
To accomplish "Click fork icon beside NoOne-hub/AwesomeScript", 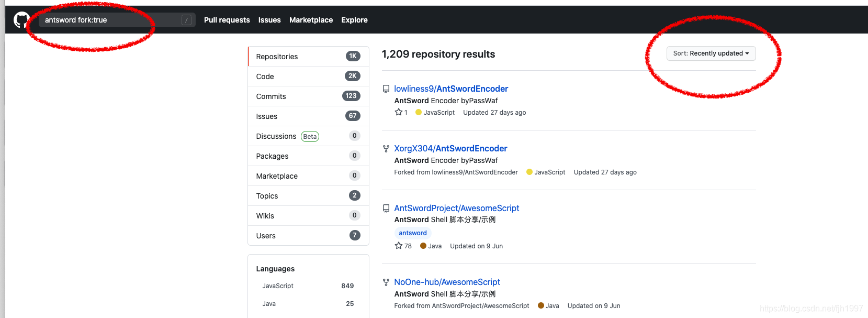I will [386, 282].
